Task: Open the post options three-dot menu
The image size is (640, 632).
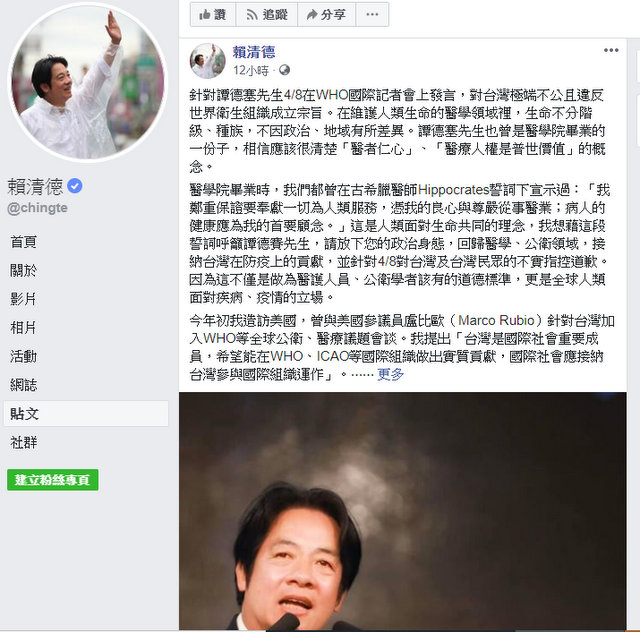Action: pos(611,50)
